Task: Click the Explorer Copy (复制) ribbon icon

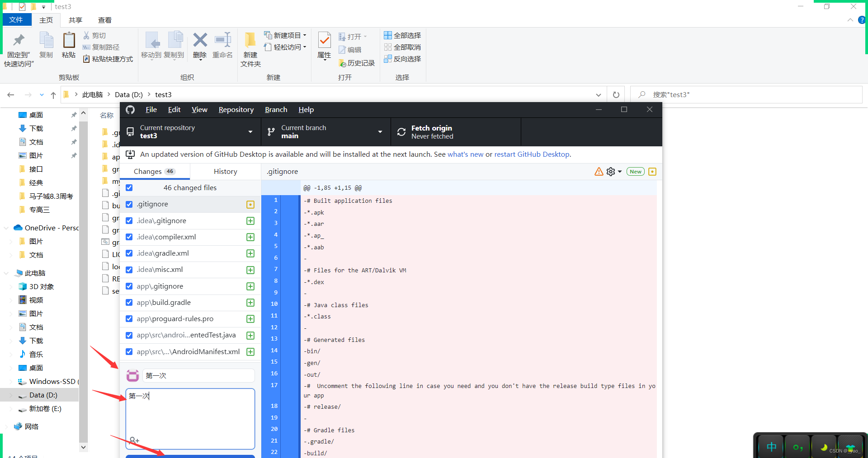Action: 46,40
